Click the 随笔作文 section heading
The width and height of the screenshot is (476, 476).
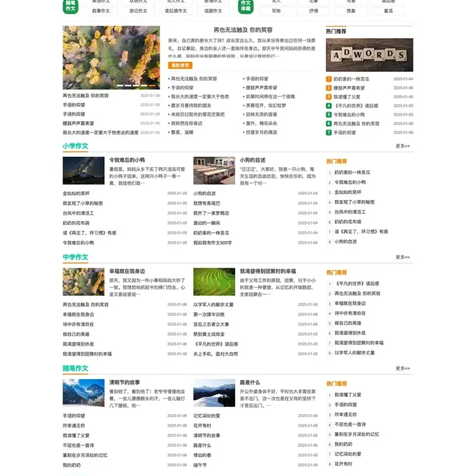[x=76, y=368]
